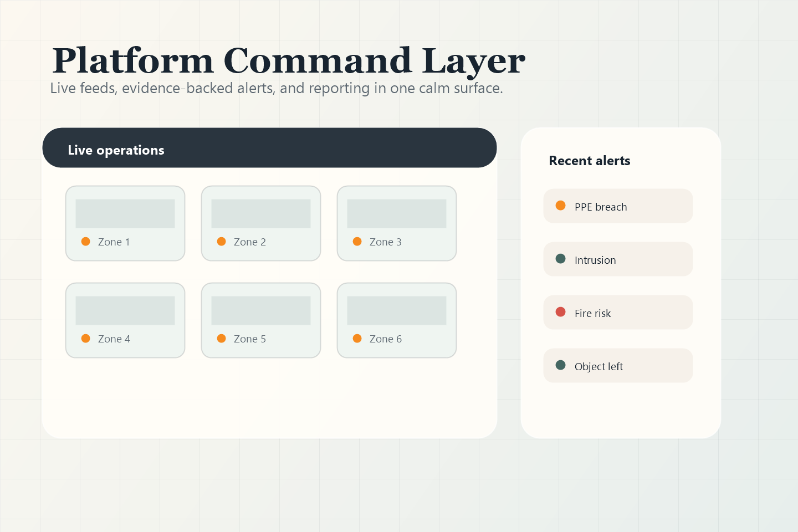Click the 'Live feeds, evidence-backed alerts' subtitle

(x=277, y=89)
